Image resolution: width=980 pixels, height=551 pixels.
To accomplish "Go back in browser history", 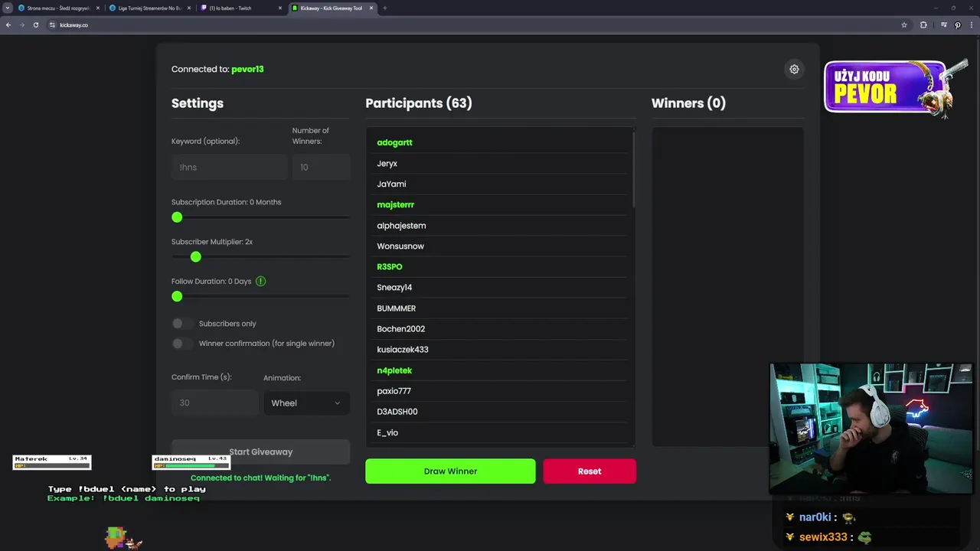I will pyautogui.click(x=8, y=24).
